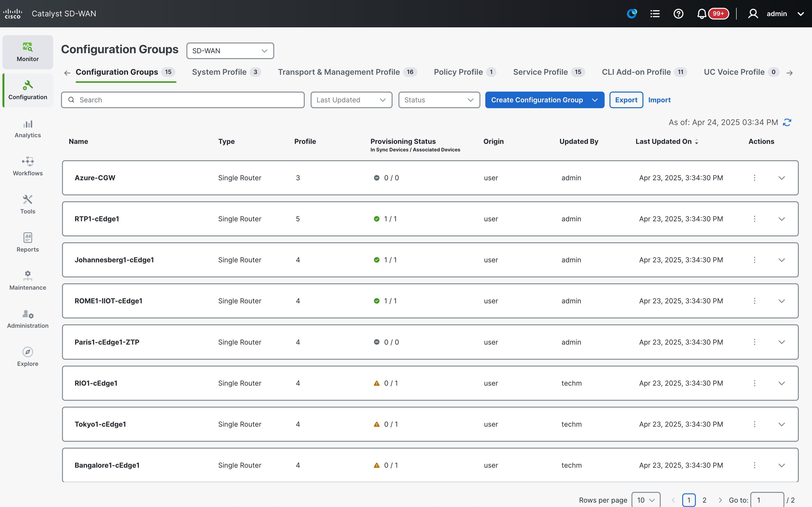Click the Cisco logo in the header
Screen dimensions: 812x507
(x=13, y=14)
